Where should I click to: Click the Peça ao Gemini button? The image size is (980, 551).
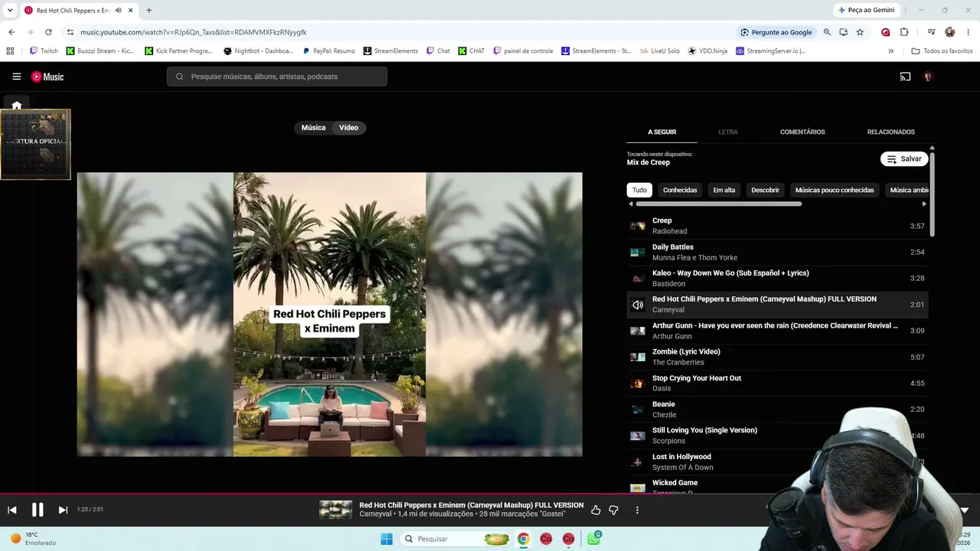[867, 11]
